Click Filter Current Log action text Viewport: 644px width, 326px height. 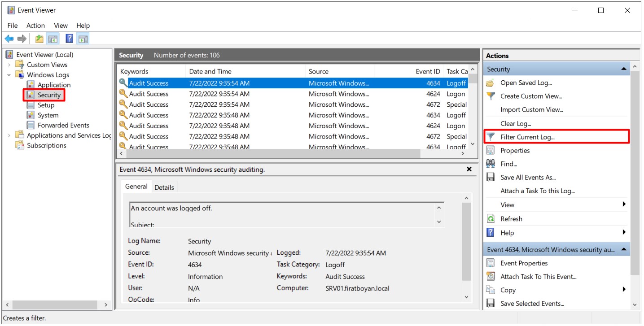click(528, 137)
